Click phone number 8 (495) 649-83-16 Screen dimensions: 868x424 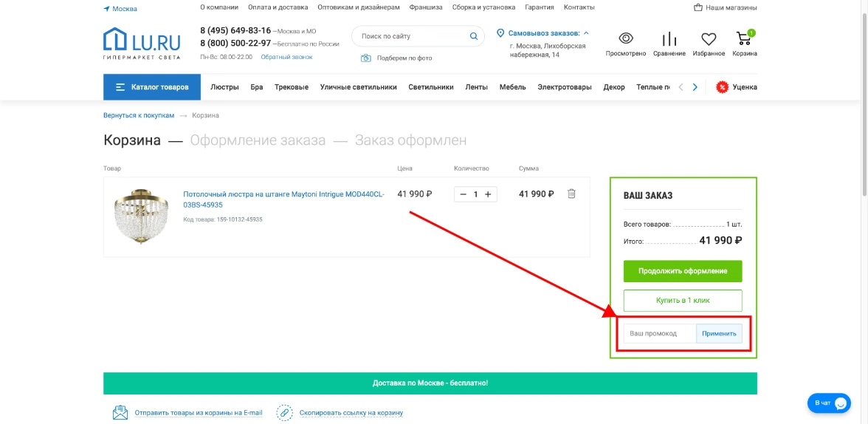click(236, 30)
